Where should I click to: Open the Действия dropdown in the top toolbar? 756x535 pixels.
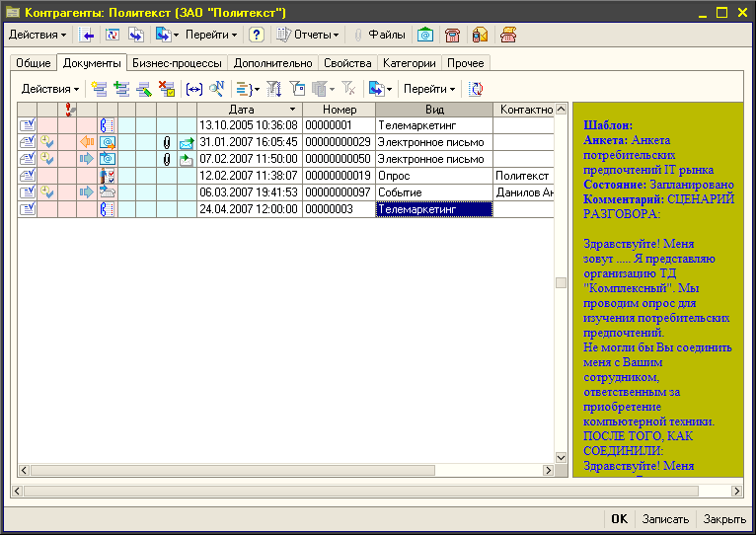38,35
